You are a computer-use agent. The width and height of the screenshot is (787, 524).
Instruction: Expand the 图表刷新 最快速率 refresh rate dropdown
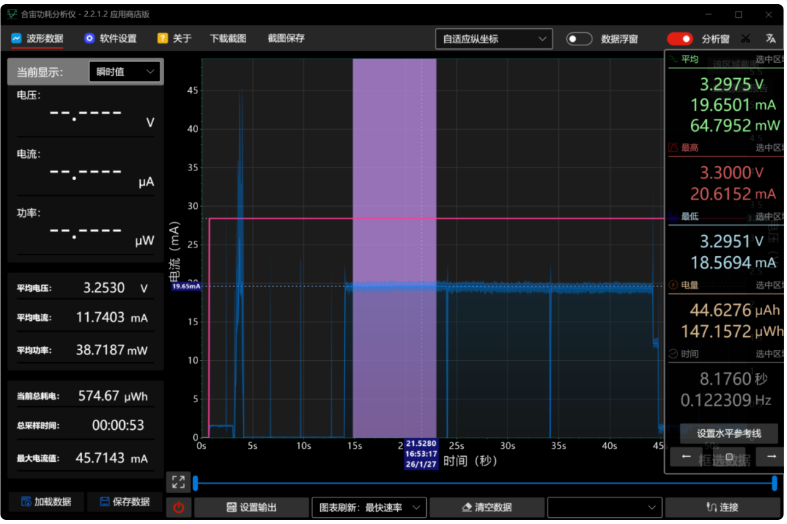369,507
